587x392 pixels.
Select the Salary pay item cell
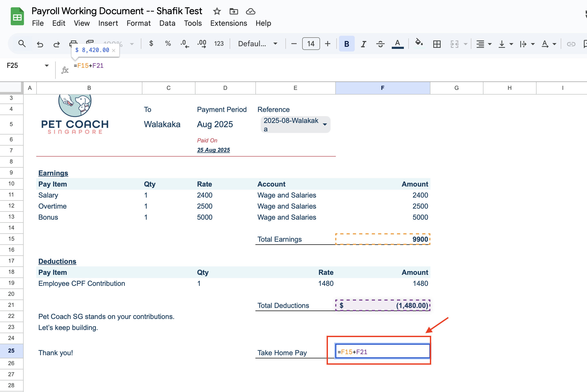[x=89, y=195]
